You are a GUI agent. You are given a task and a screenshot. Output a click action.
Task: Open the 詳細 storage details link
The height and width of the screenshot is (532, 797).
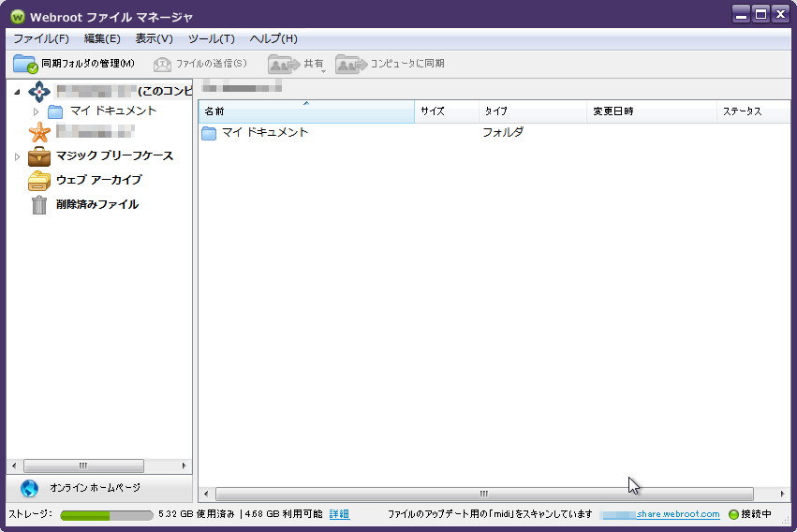[339, 514]
